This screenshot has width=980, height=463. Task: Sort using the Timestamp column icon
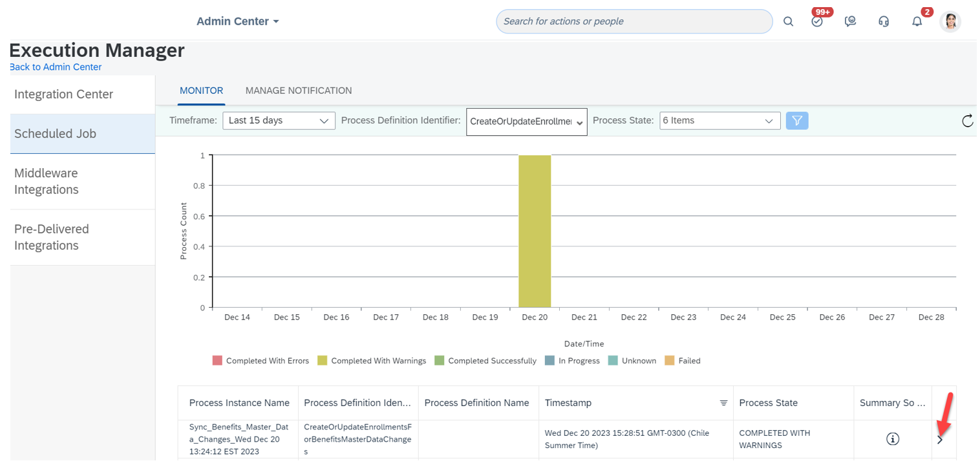point(723,403)
